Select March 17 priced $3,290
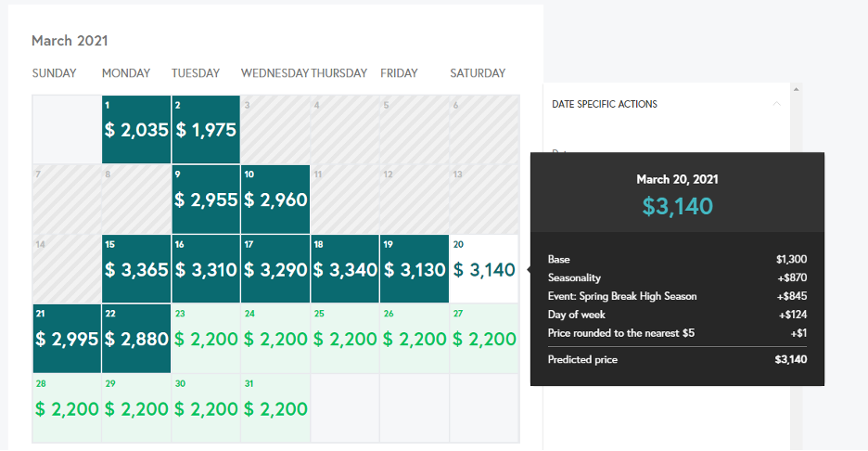868x451 pixels. [275, 269]
